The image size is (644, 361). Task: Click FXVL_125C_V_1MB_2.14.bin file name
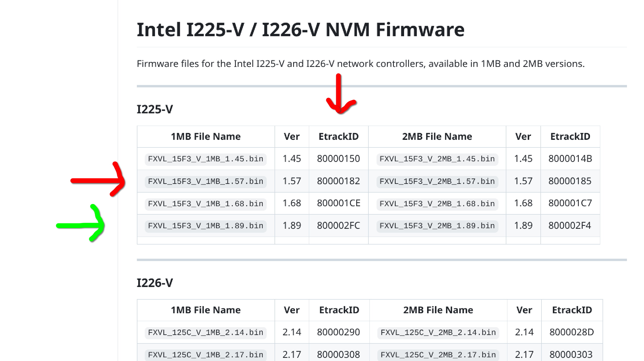pyautogui.click(x=205, y=332)
